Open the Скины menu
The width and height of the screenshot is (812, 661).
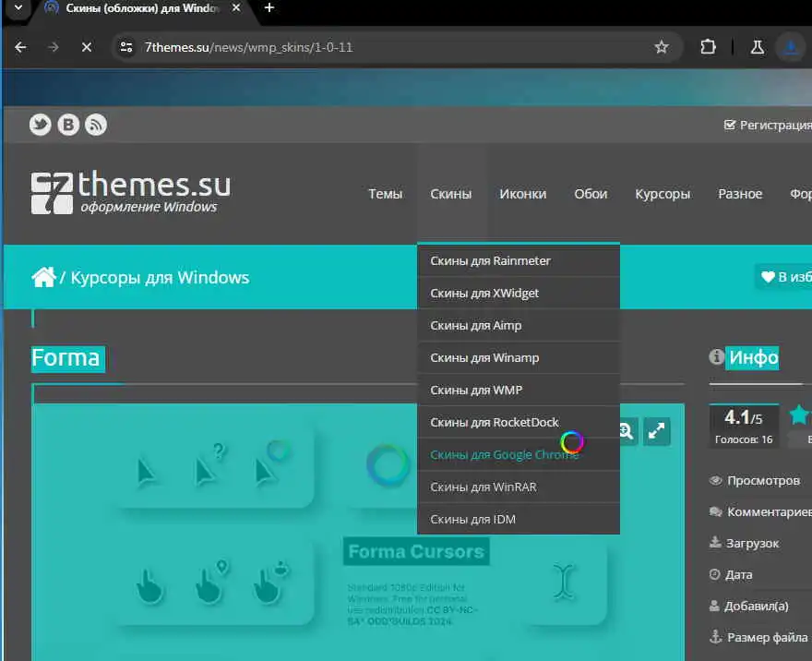point(450,194)
